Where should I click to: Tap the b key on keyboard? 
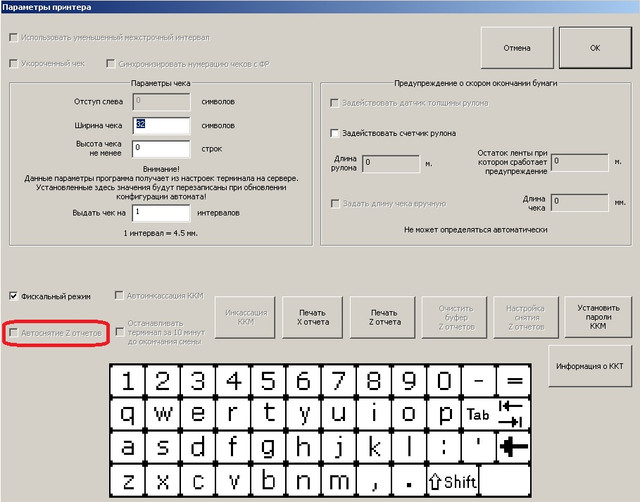[x=268, y=480]
